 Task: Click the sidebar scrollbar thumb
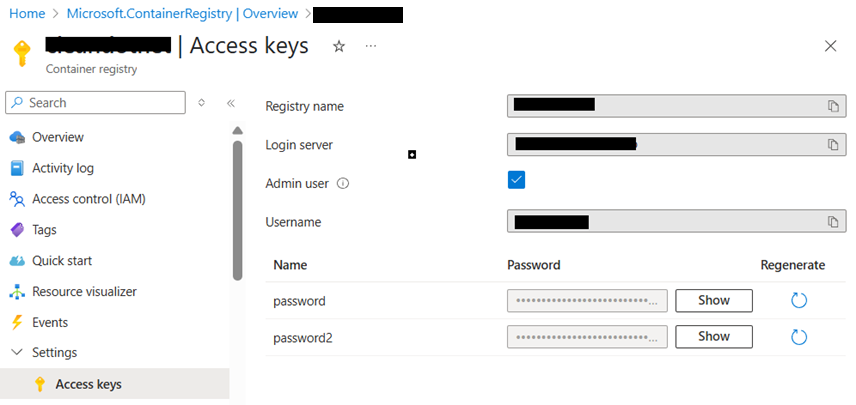point(237,211)
